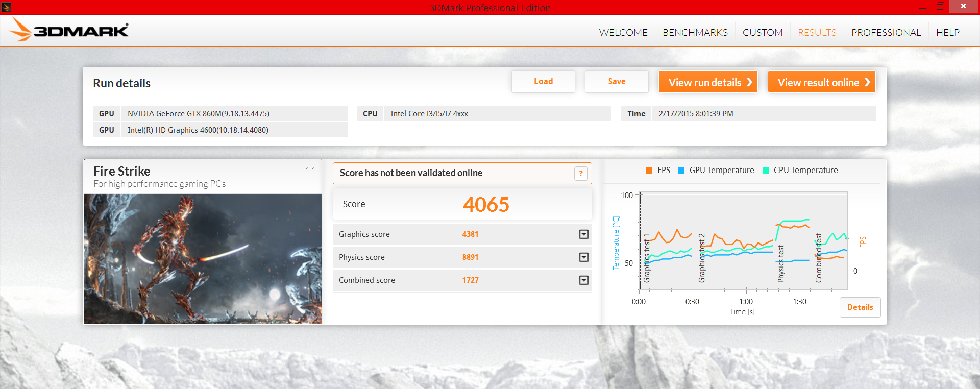Open the HELP tab
The image size is (980, 389).
pyautogui.click(x=948, y=32)
